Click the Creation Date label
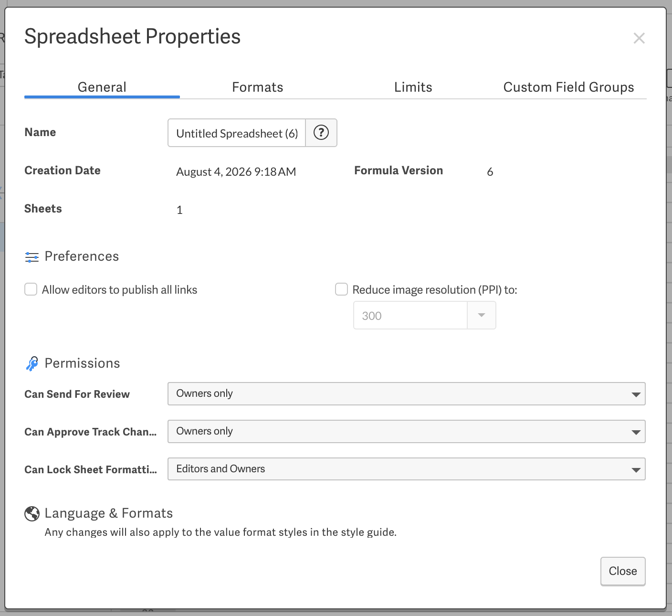This screenshot has height=616, width=672. coord(63,170)
